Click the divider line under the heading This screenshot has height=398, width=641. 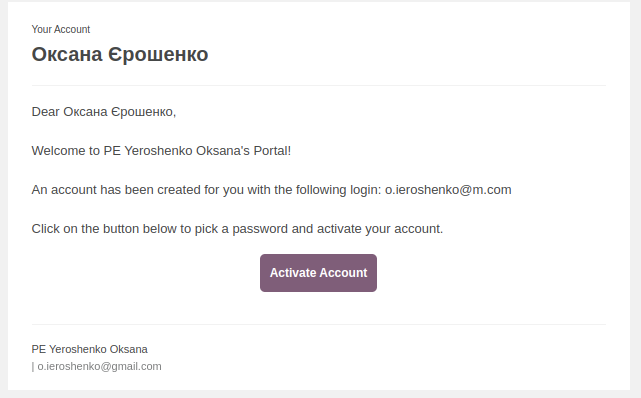pyautogui.click(x=318, y=85)
